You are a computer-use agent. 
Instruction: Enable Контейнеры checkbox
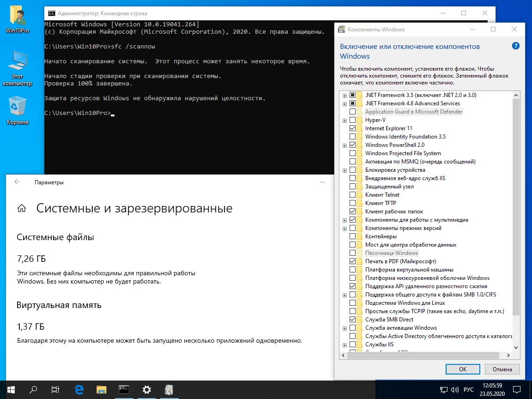352,236
